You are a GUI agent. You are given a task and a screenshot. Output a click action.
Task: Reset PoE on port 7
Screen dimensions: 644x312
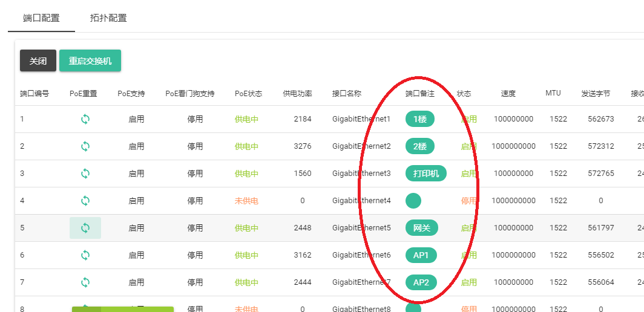(x=85, y=282)
